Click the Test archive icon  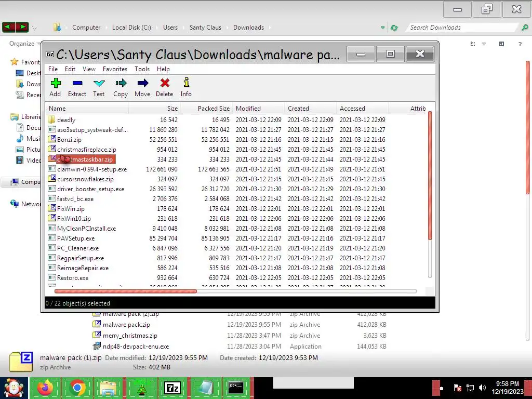click(x=99, y=83)
